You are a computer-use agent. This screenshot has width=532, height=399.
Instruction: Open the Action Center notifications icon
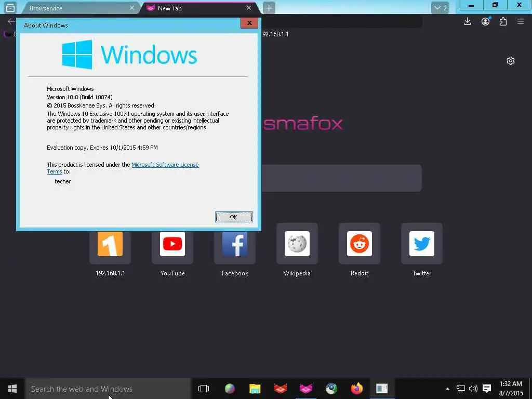(x=487, y=389)
